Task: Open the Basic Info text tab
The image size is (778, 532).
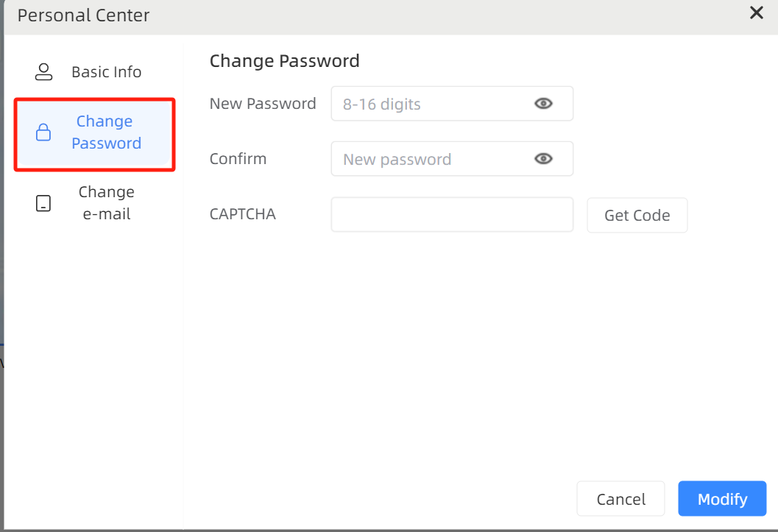Action: coord(106,72)
